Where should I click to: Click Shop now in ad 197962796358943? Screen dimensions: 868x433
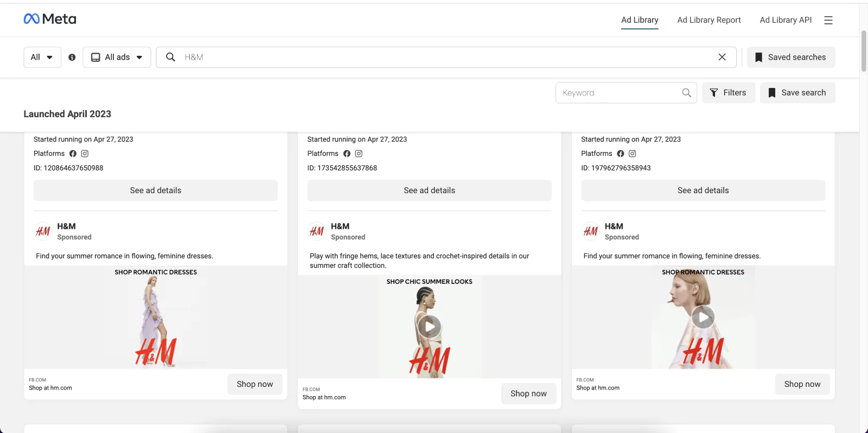802,384
